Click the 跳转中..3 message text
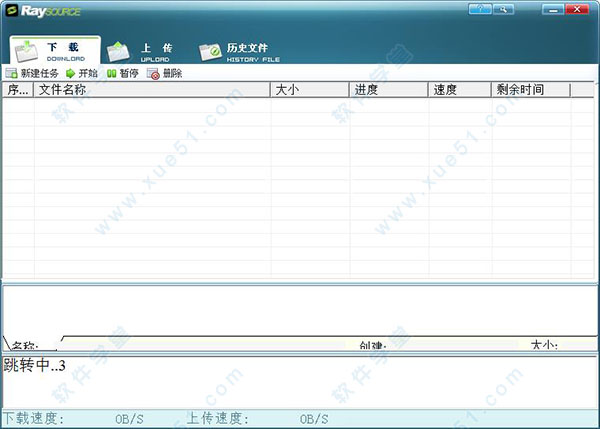The image size is (600, 429). [x=34, y=365]
